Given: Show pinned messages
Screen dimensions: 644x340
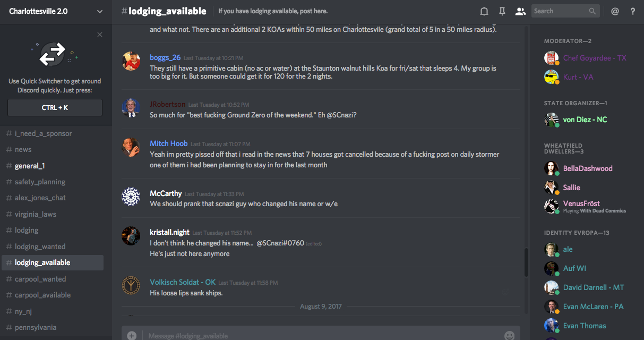Looking at the screenshot, I should point(502,11).
